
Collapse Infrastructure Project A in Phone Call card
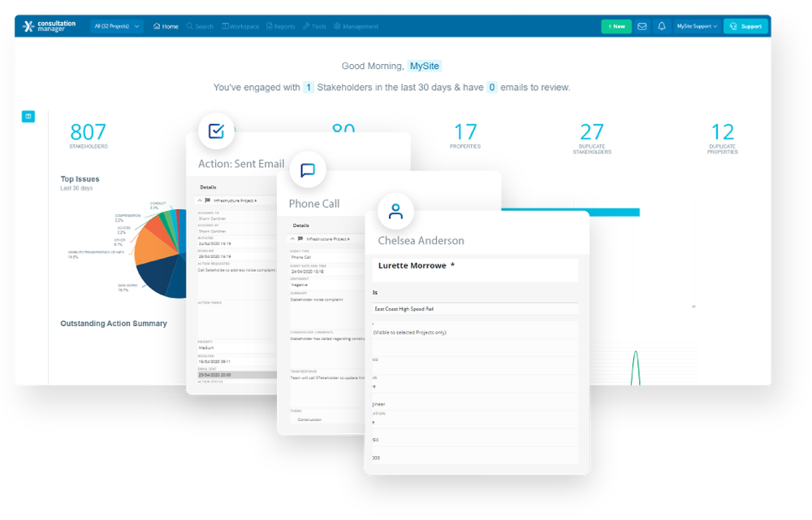point(292,239)
